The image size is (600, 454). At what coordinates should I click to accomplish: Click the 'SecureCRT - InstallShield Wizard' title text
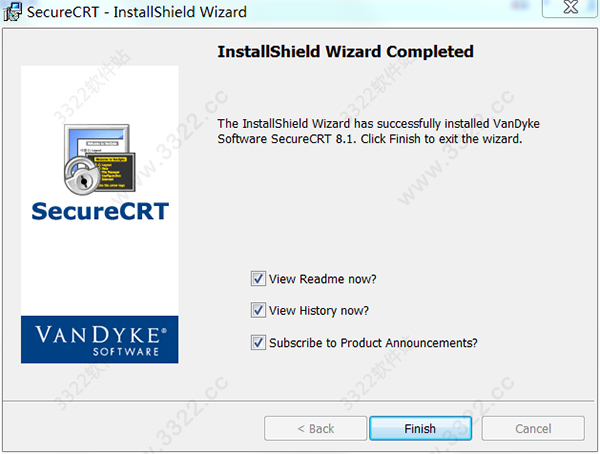point(137,12)
